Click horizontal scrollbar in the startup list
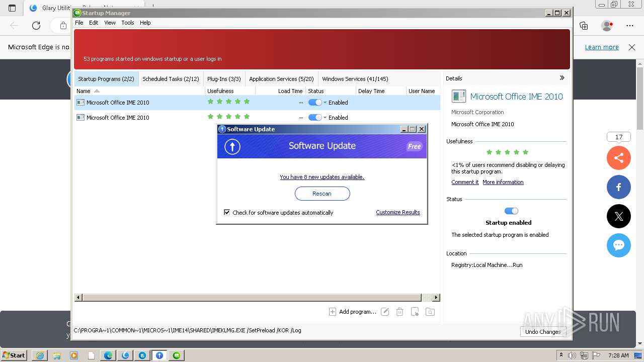The image size is (644, 362). coord(252,297)
